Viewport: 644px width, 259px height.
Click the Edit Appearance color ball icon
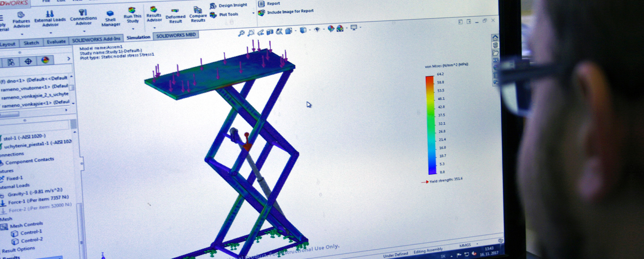pos(331,29)
